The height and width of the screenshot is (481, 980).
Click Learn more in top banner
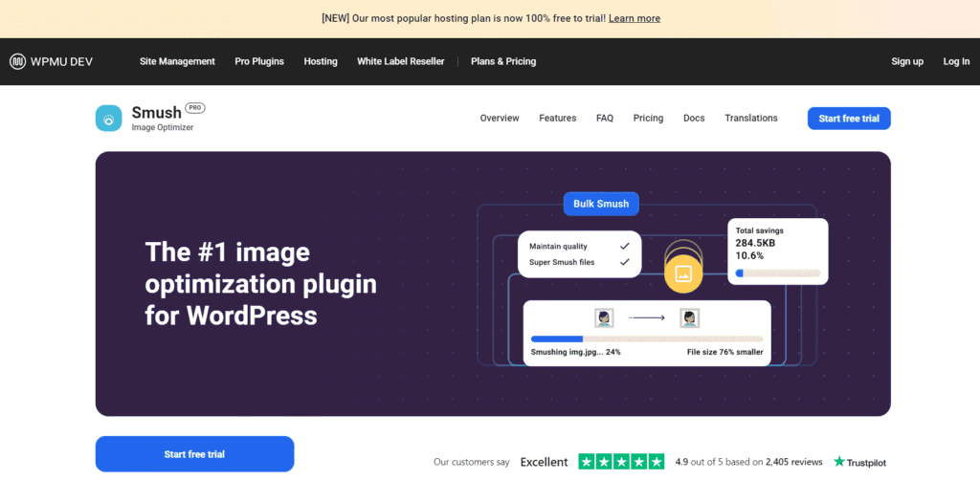click(635, 19)
